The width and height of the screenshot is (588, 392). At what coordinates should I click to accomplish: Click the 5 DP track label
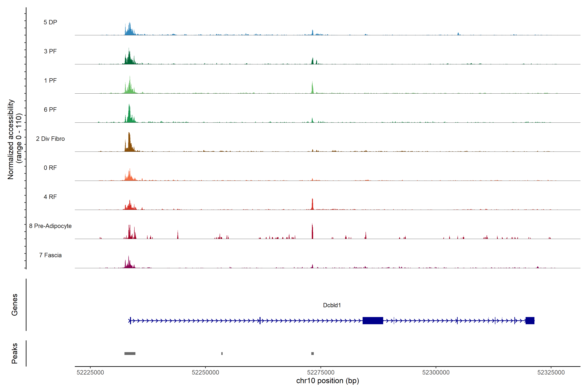pyautogui.click(x=50, y=22)
